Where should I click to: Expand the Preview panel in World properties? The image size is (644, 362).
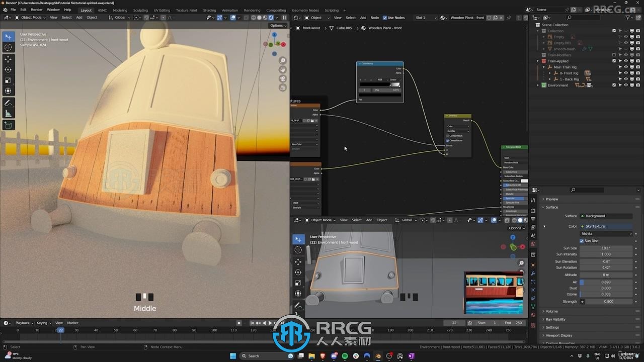click(x=552, y=199)
